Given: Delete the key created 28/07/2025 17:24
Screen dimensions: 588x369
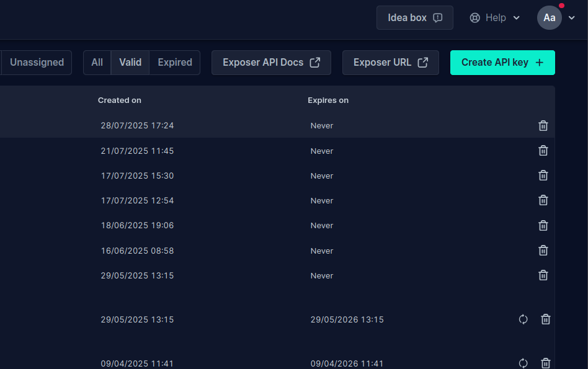Looking at the screenshot, I should 543,126.
